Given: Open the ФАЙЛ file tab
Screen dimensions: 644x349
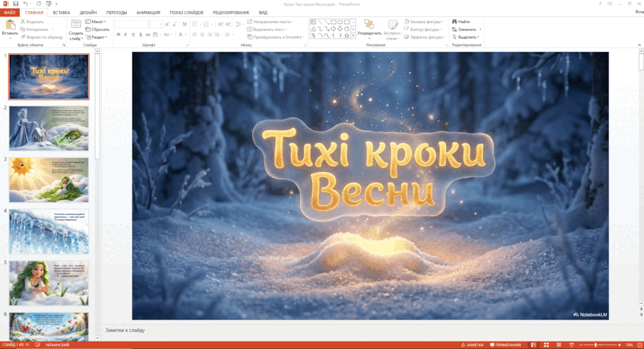Looking at the screenshot, I should 10,12.
